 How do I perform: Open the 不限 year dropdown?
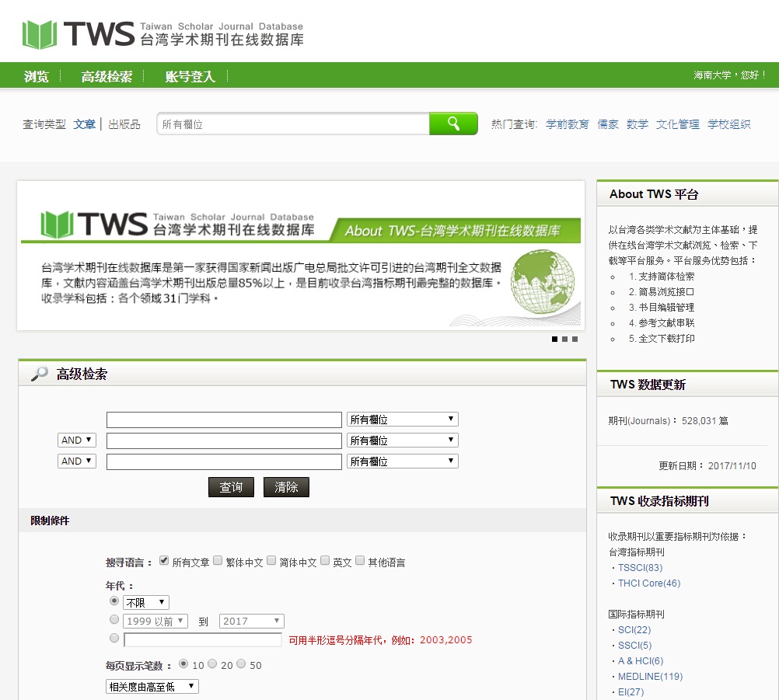pyautogui.click(x=146, y=602)
